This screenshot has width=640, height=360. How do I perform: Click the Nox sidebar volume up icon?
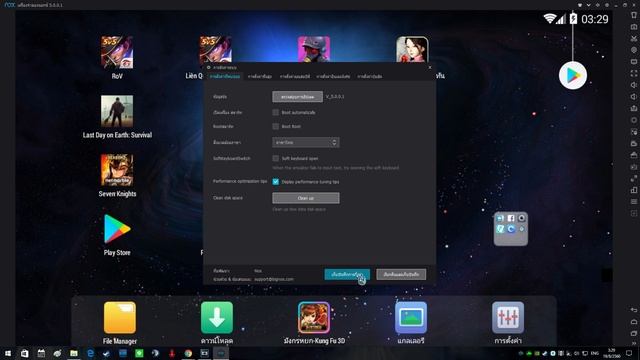click(634, 85)
